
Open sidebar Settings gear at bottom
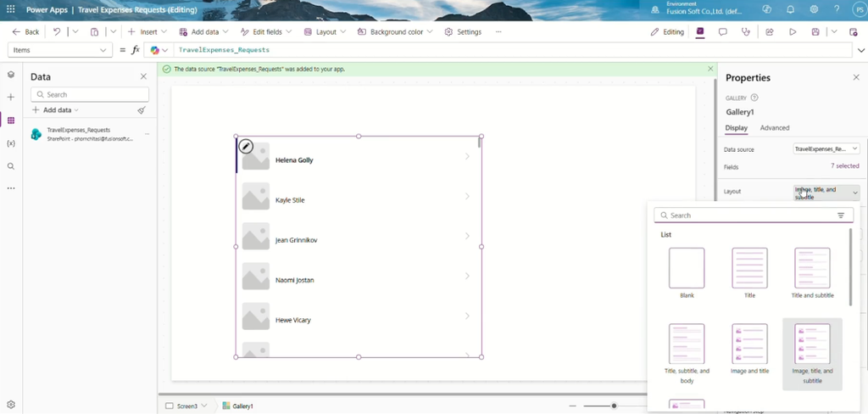click(10, 405)
